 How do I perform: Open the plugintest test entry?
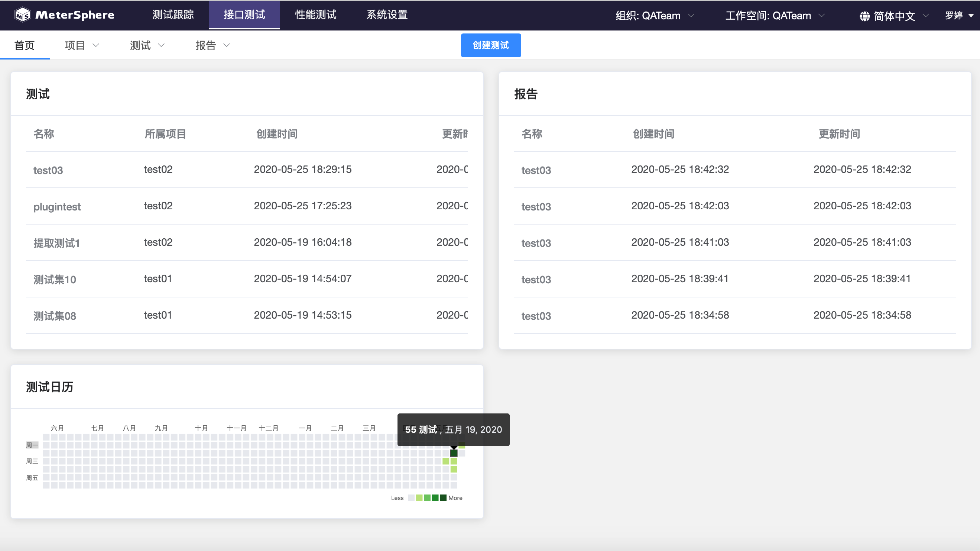tap(57, 207)
